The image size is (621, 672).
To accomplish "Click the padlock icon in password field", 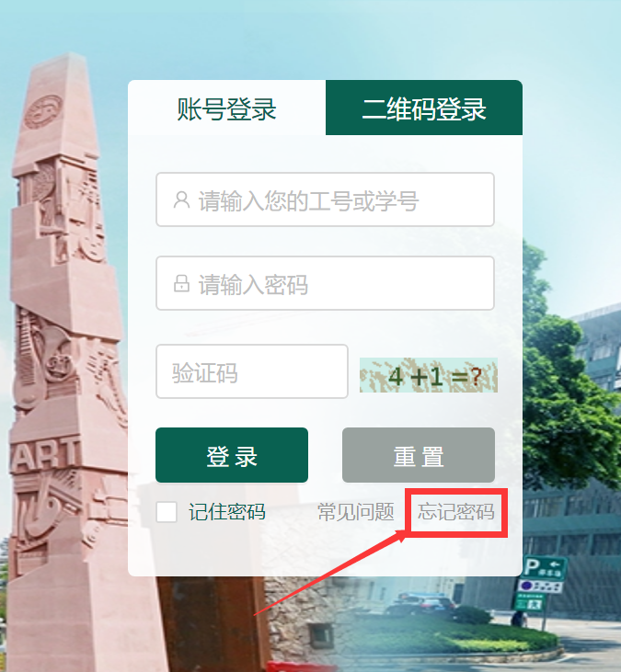I will 181,283.
